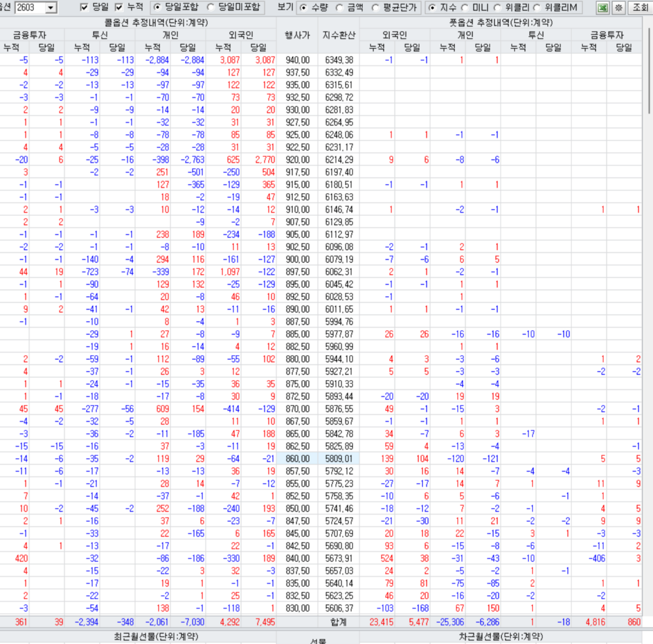Open settings with the gear icon

coord(618,8)
